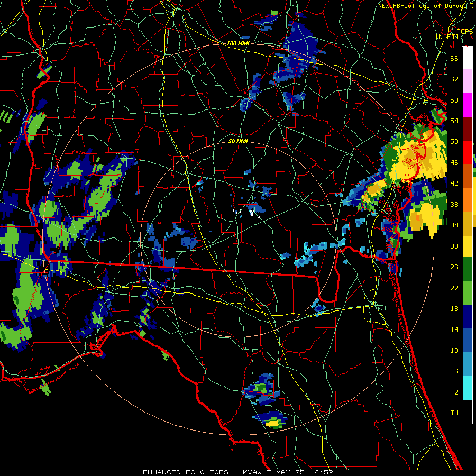This screenshot has height=476, width=476.
Task: Click the bright red legend swatch
Action: [x=467, y=152]
